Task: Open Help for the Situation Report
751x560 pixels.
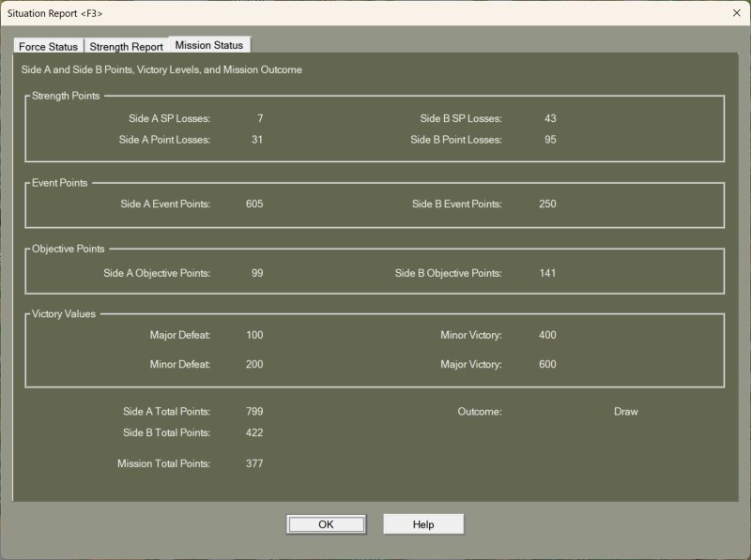Action: click(x=423, y=524)
